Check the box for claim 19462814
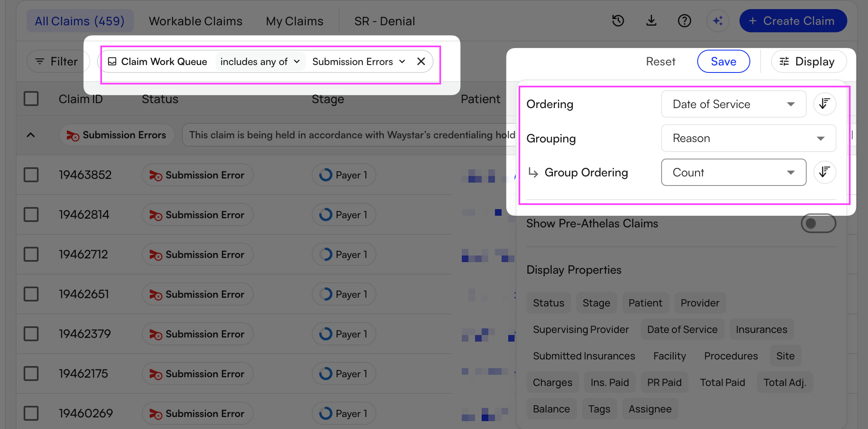Screen dimensions: 868x429 coord(31,214)
